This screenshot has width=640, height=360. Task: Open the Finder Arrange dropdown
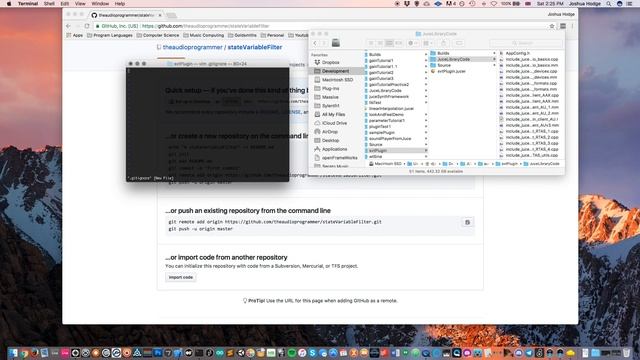point(428,43)
